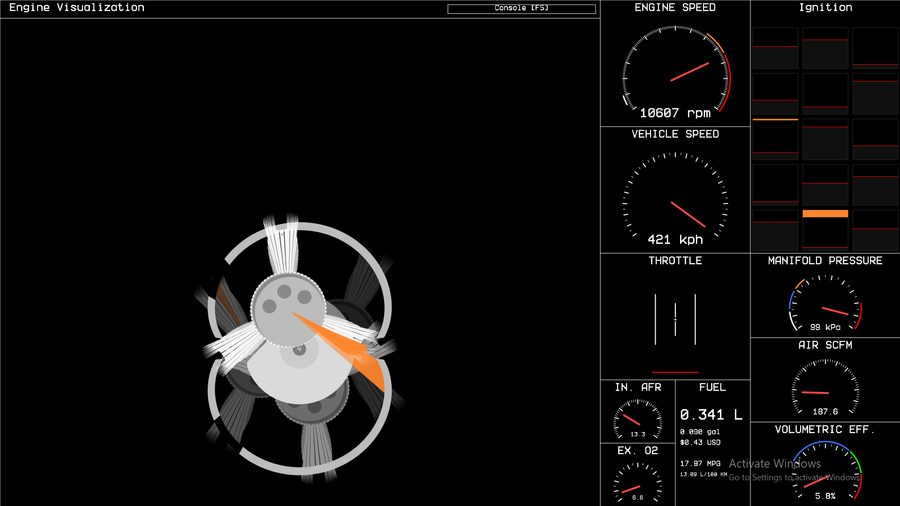Viewport: 900px width, 506px height.
Task: Select the vehicle speed gauge needle
Action: [x=688, y=214]
